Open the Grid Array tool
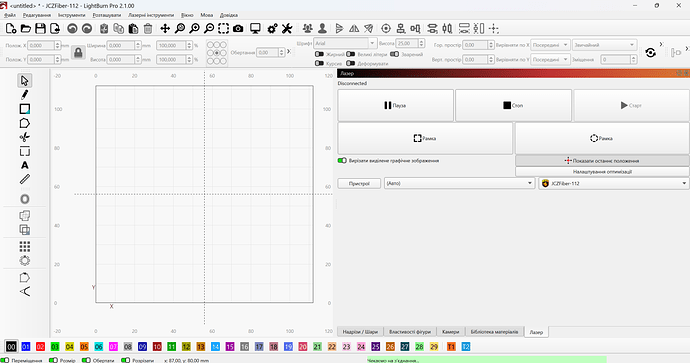The image size is (690, 363). (x=25, y=246)
